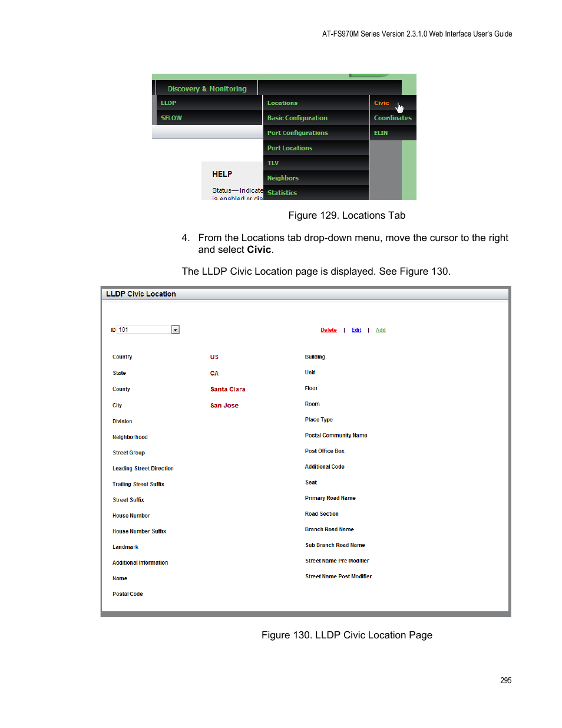This screenshot has width=562, height=728.
Task: Click the Edit link
Action: (x=356, y=330)
